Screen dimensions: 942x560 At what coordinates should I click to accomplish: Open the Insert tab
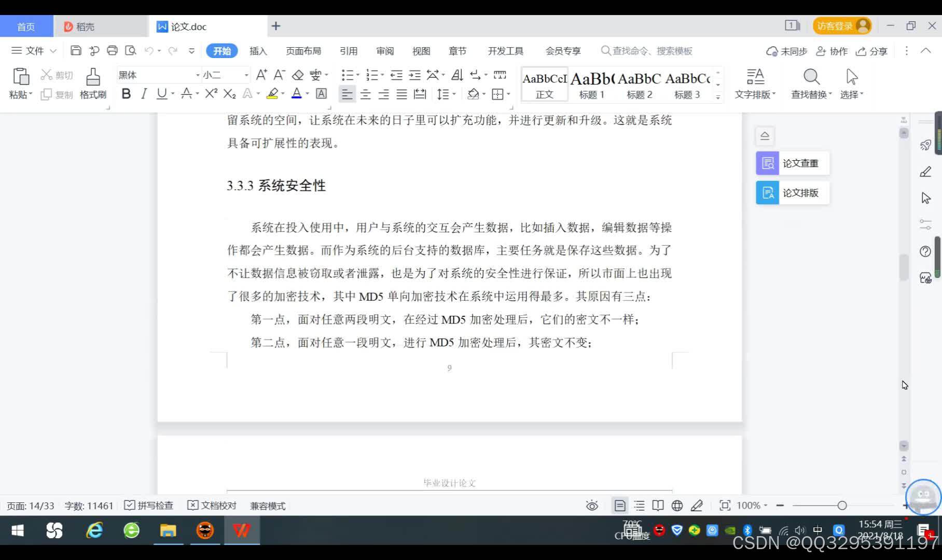[x=258, y=51]
